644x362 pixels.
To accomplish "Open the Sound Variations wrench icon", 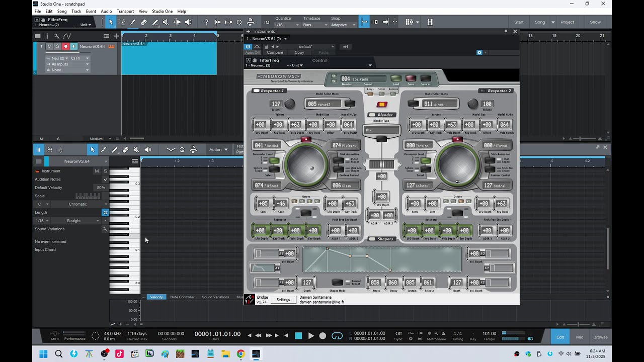I will [105, 229].
